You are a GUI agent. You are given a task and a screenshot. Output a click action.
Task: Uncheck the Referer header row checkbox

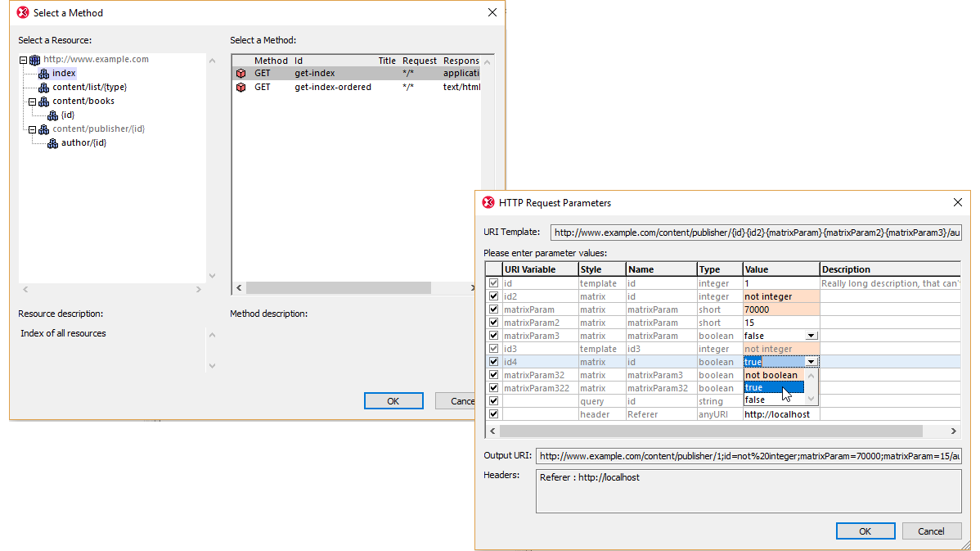tap(492, 414)
